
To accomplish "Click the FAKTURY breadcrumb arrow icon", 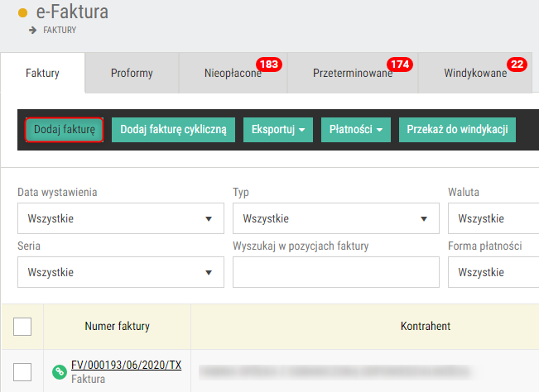I will click(32, 31).
